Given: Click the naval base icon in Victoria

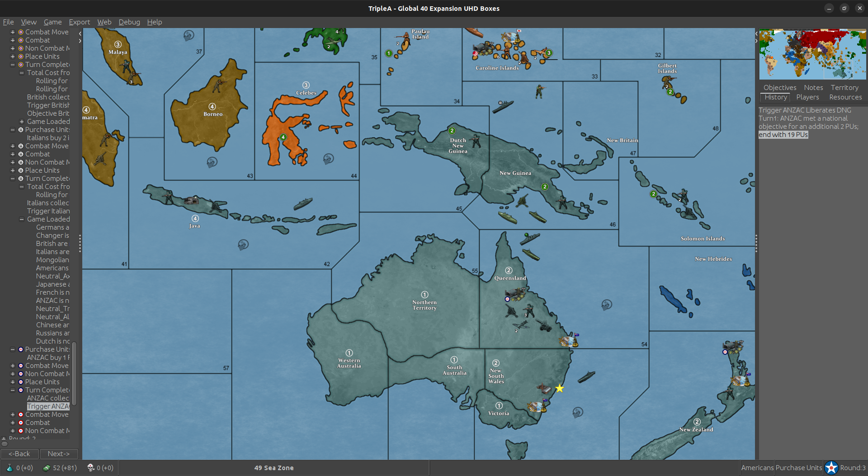Looking at the screenshot, I should coord(537,406).
